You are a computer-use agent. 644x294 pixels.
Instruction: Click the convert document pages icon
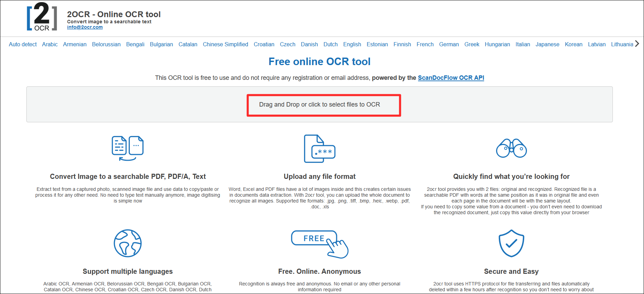pos(128,148)
